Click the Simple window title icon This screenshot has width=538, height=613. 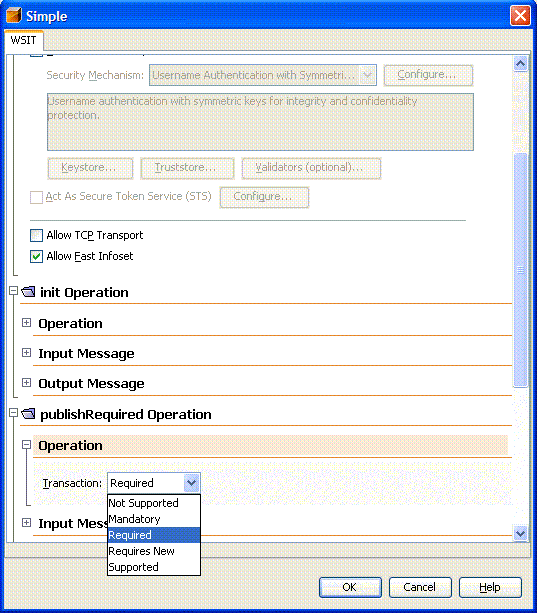coord(14,16)
